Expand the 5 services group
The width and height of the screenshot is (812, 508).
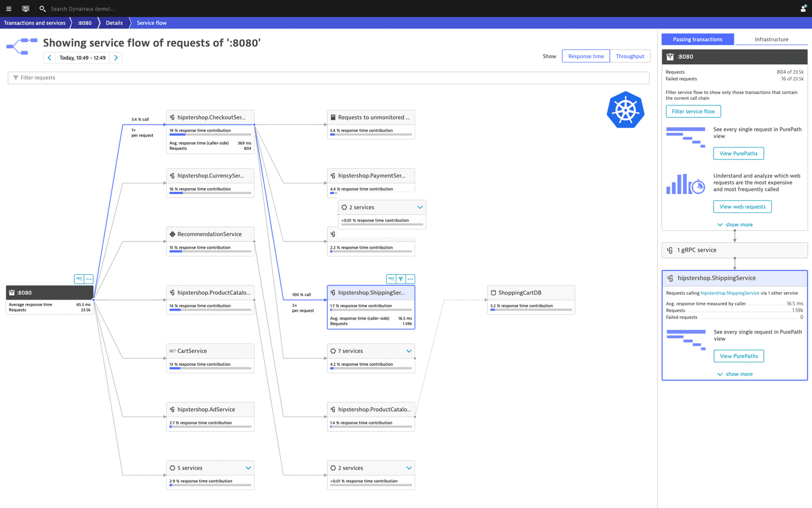coord(248,468)
